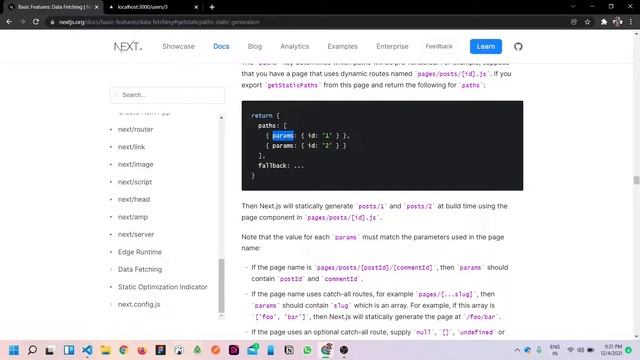Open Windows taskbar search
Viewport: 640px width, 360px height.
tap(32, 350)
